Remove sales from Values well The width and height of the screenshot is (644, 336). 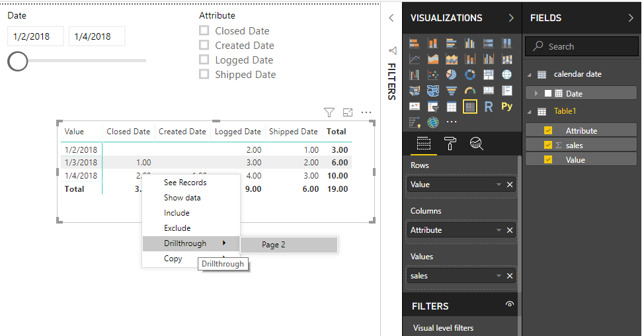510,276
